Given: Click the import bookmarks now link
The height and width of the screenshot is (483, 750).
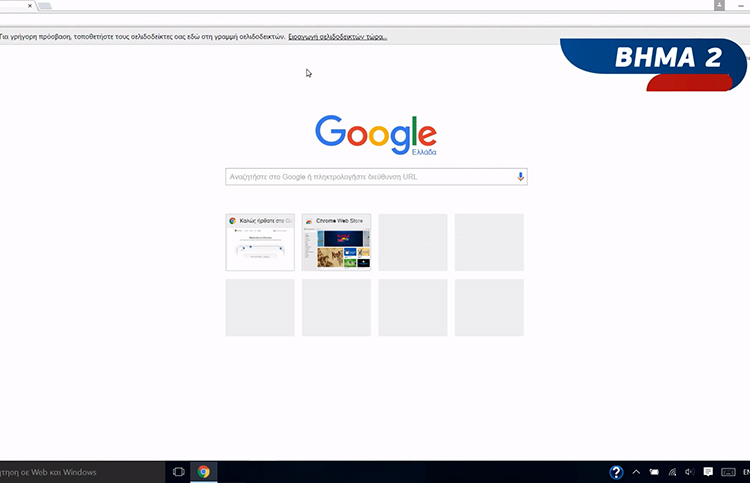Looking at the screenshot, I should pos(337,37).
